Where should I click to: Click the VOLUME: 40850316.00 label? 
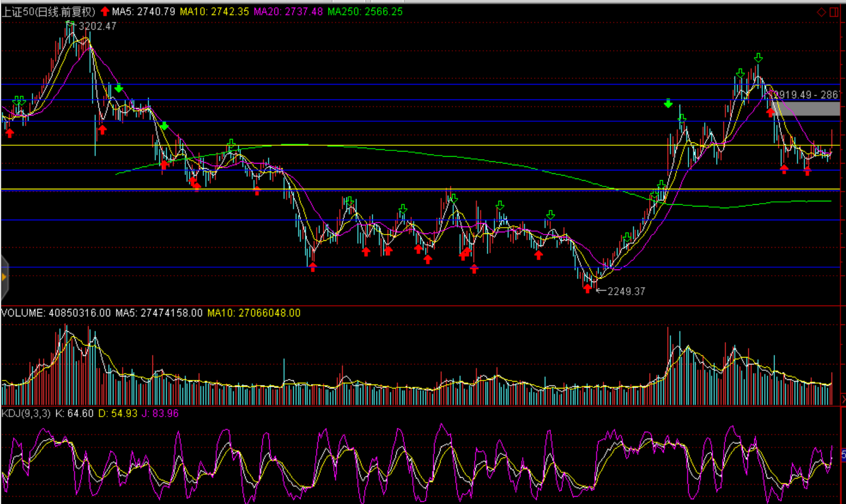click(x=56, y=313)
